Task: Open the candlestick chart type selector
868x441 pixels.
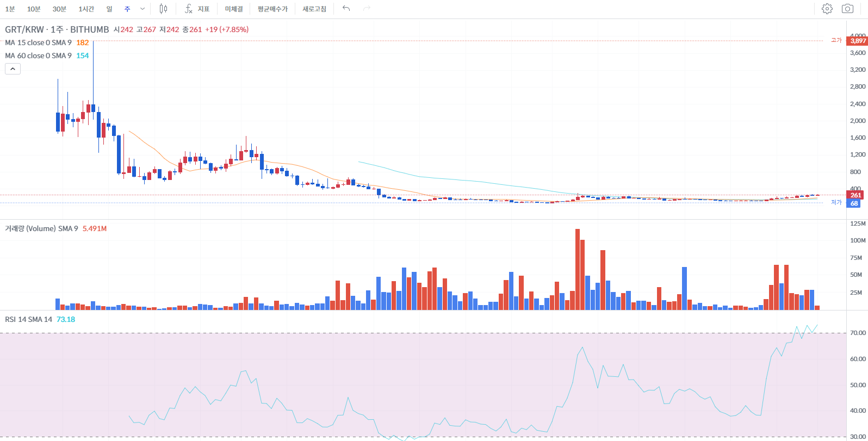Action: tap(163, 9)
